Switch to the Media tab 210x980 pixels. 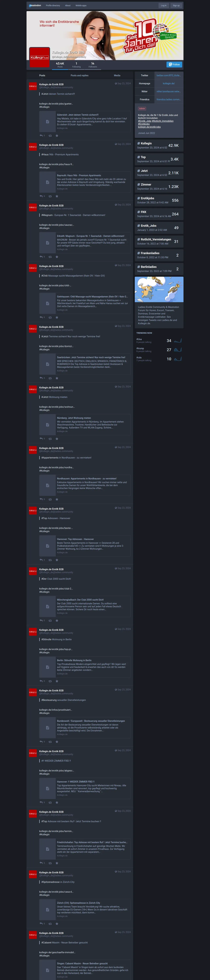coord(117,75)
